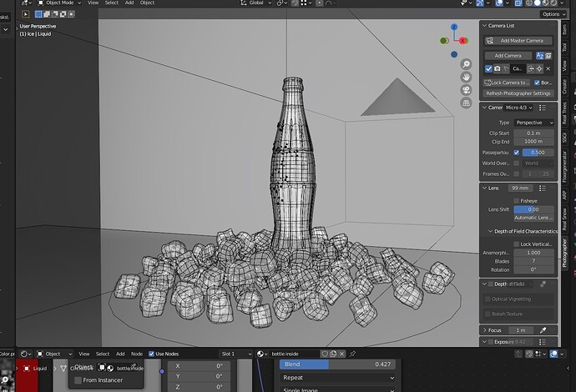Open the Options dropdown

pyautogui.click(x=553, y=14)
